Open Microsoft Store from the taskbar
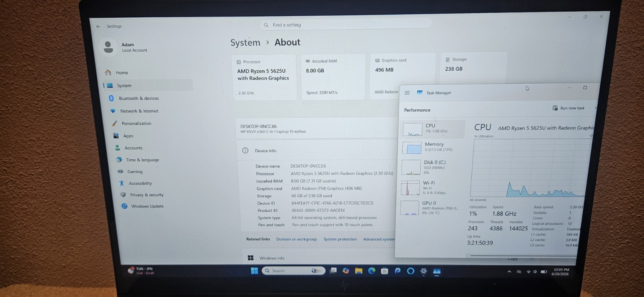Screen dimensions: 644x297 point(384,271)
